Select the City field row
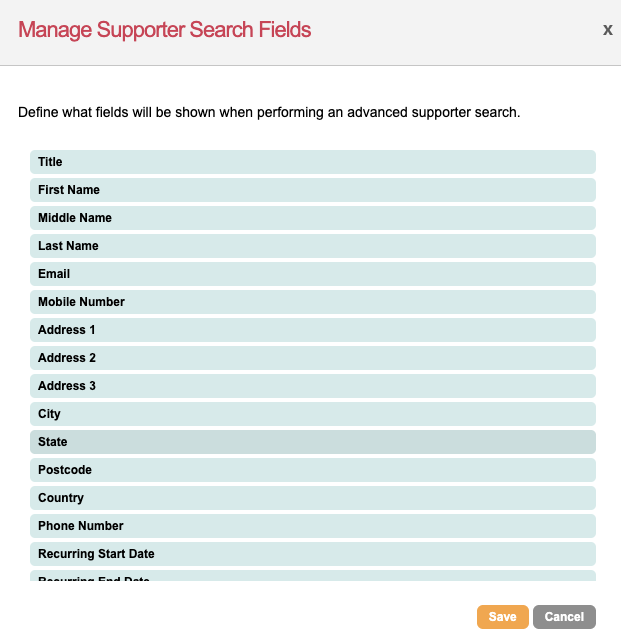621x635 pixels. click(x=313, y=414)
